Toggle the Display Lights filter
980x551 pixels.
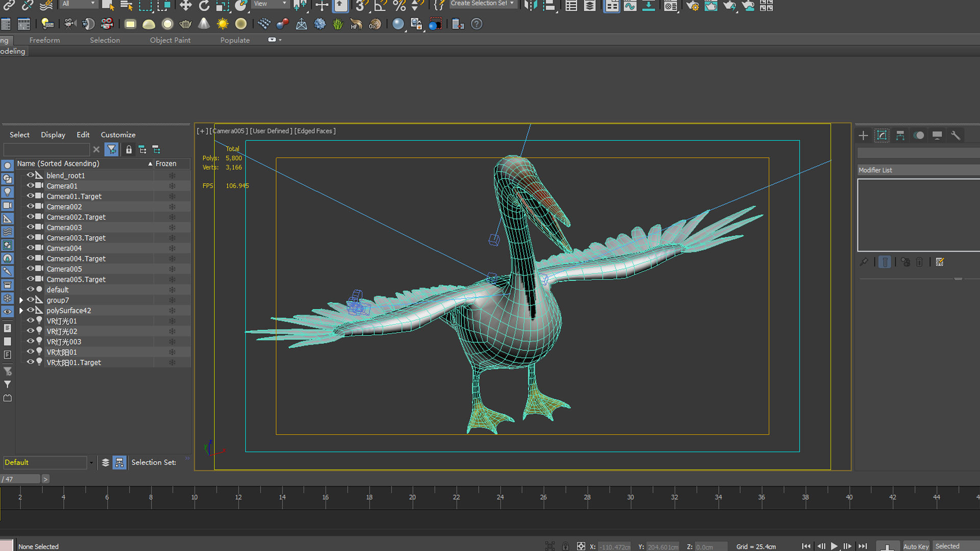coord(7,192)
